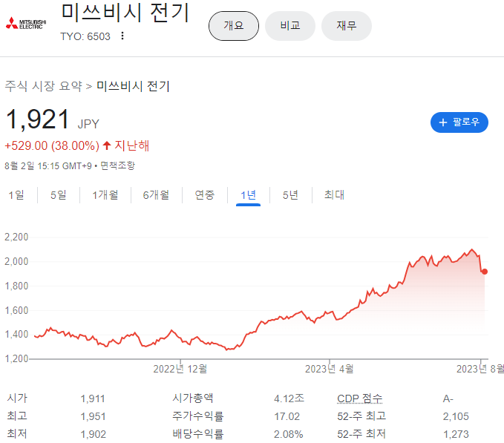Viewport: 504px width, 443px height.
Task: Click the 1,800 y-axis label
Action: tap(16, 286)
